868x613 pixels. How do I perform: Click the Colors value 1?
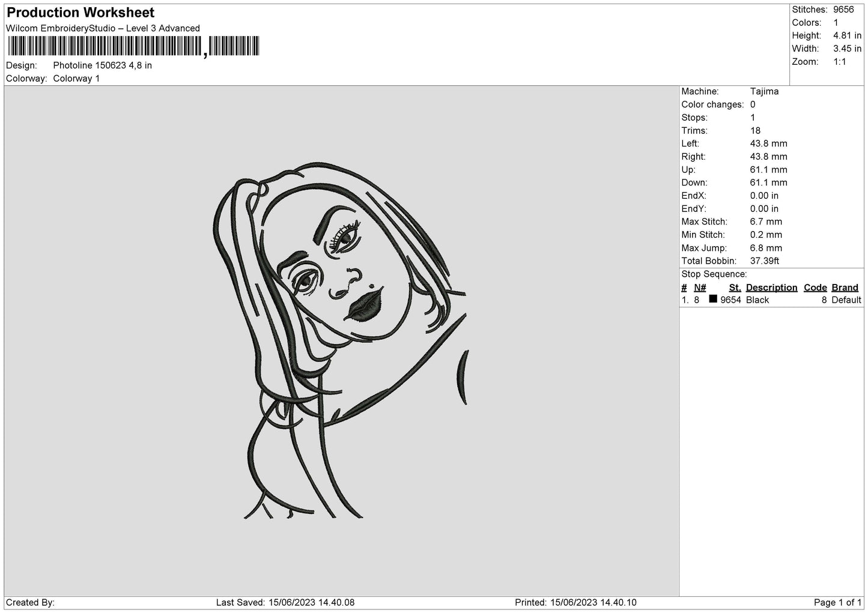point(836,23)
